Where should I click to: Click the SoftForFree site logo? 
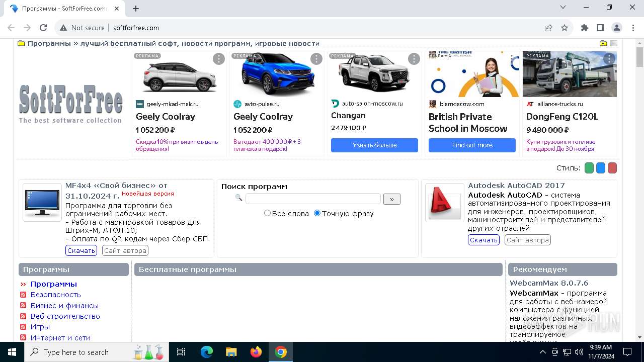70,104
